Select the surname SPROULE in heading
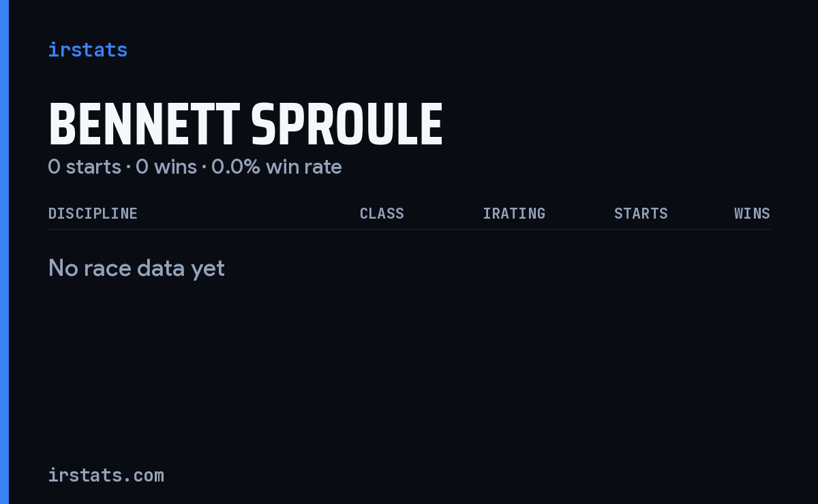The width and height of the screenshot is (818, 504). coord(347,125)
